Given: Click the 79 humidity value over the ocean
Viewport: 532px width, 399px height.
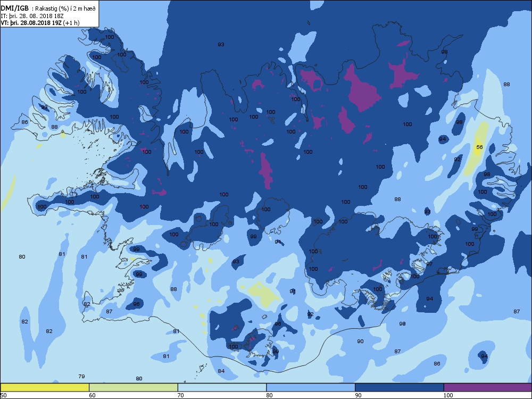Looking at the screenshot, I should (x=81, y=376).
